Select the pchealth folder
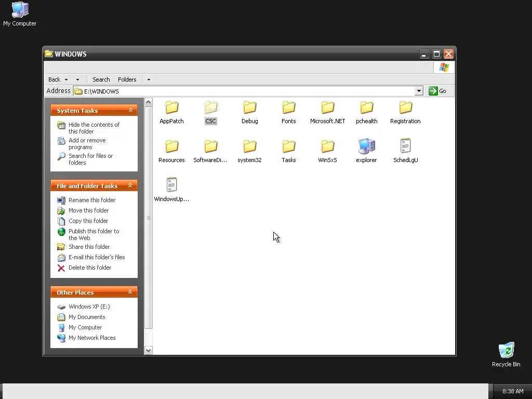Screen dimensions: 532x399 pos(366,113)
